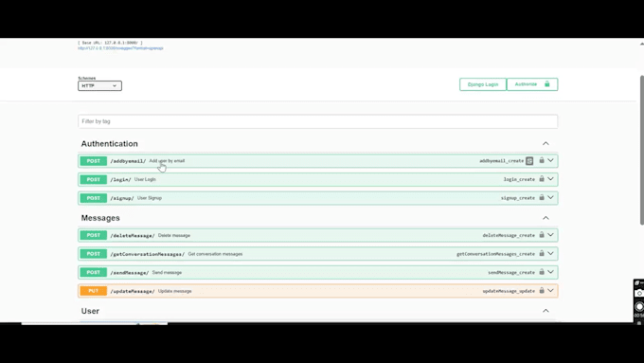Click the deleteMessage_create operation ID

pos(509,235)
